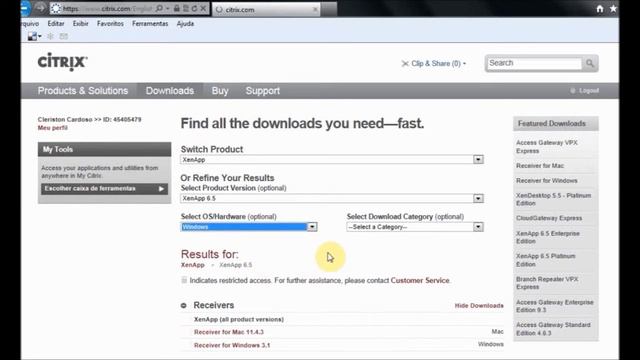This screenshot has width=640, height=360.
Task: Go to Buy navigation tab
Action: (x=220, y=91)
